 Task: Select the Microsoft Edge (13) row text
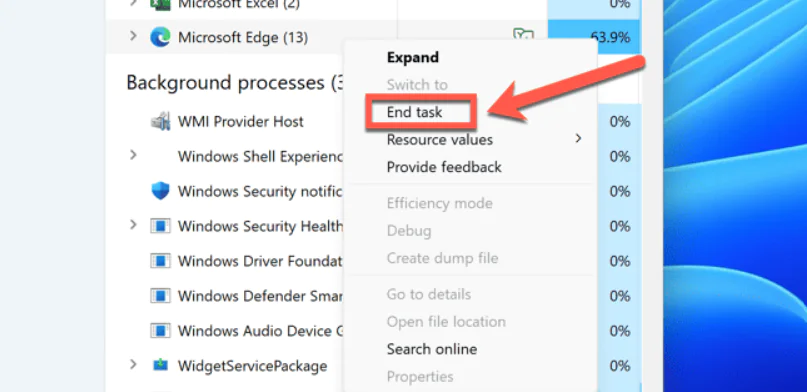coord(243,38)
